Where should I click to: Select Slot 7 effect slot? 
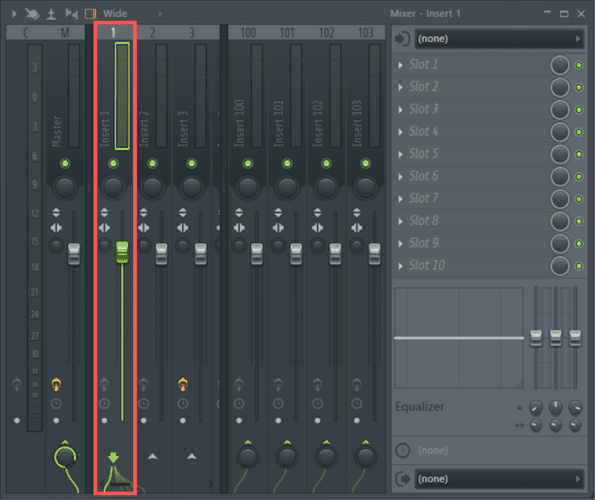(471, 199)
